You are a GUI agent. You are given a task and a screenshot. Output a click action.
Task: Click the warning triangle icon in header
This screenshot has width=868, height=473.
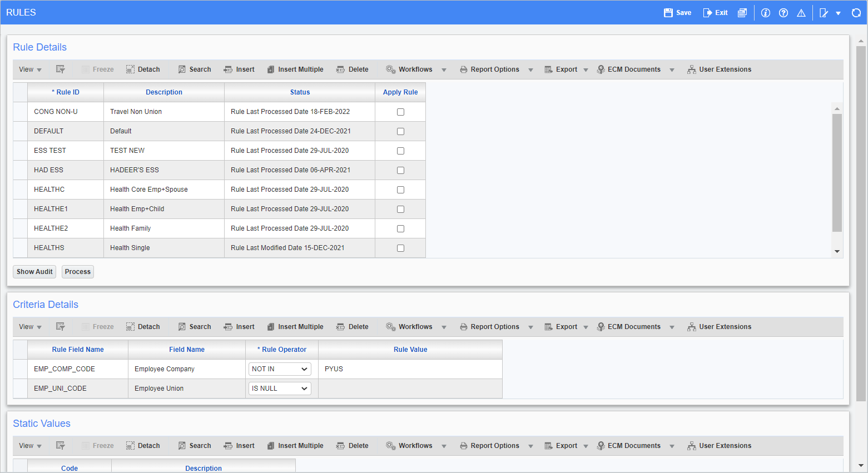801,13
